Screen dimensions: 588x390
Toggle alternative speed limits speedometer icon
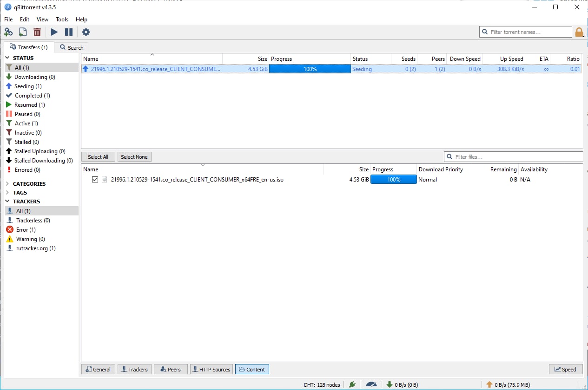click(371, 384)
